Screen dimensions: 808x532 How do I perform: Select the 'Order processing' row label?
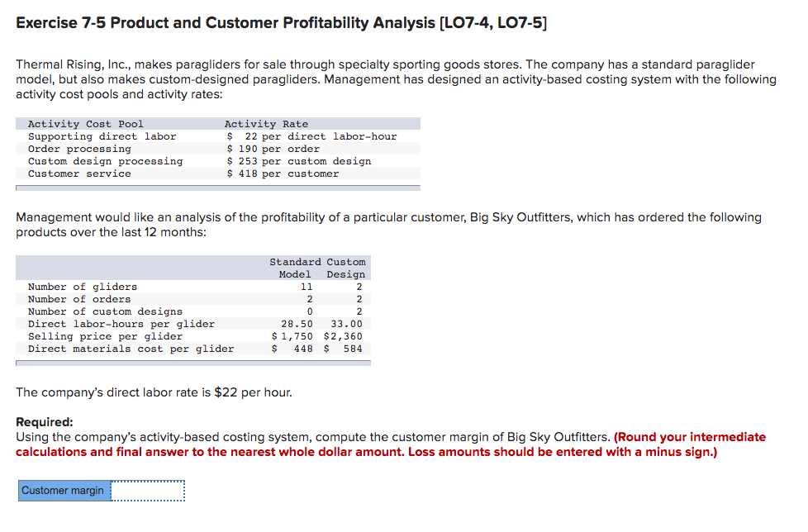point(79,149)
